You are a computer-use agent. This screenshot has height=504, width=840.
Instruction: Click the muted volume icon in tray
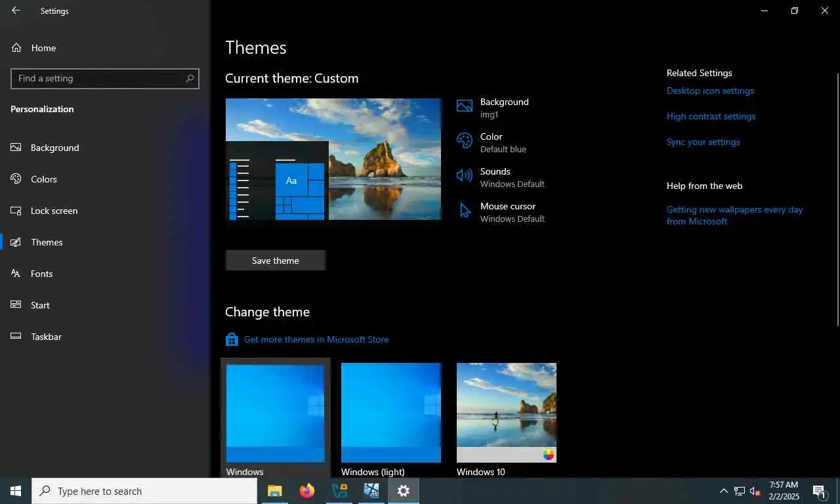click(x=755, y=491)
